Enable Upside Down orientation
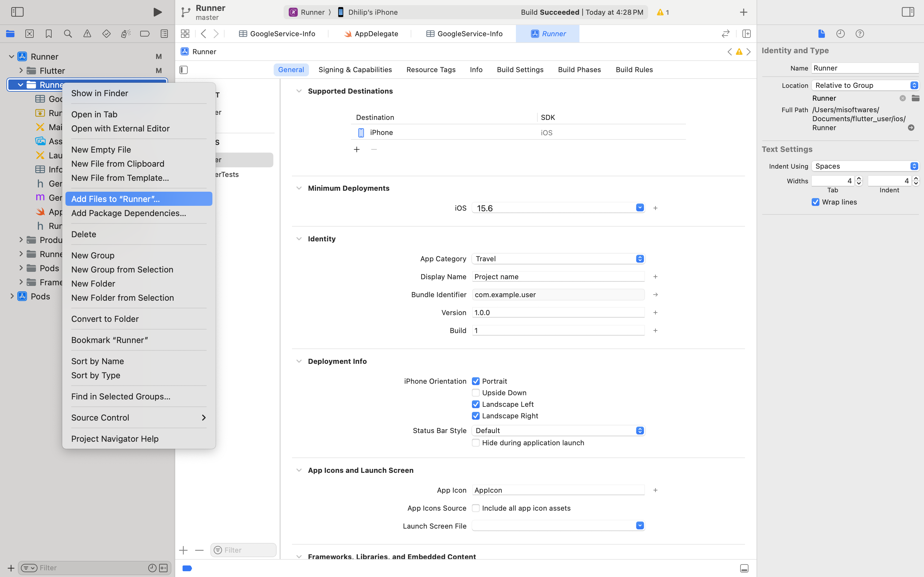Screen dimensions: 924x577 click(x=476, y=393)
